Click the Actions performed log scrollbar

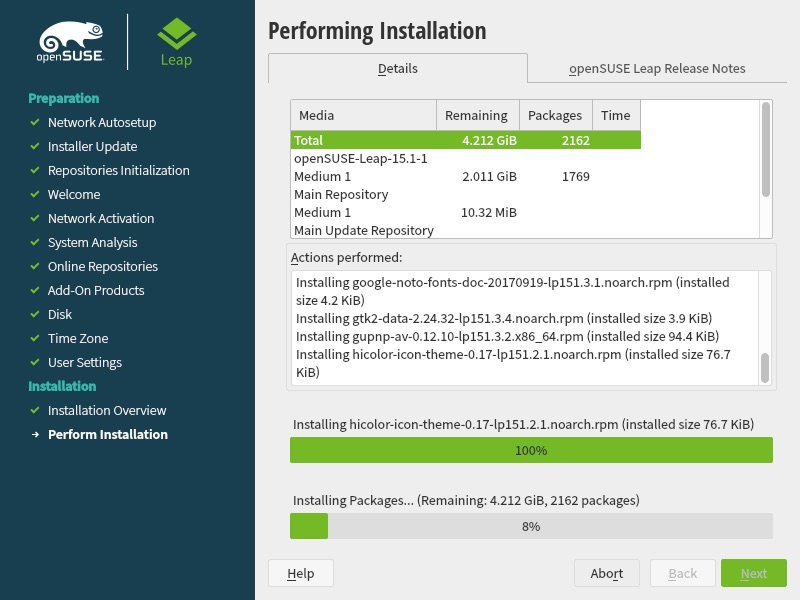click(x=765, y=367)
